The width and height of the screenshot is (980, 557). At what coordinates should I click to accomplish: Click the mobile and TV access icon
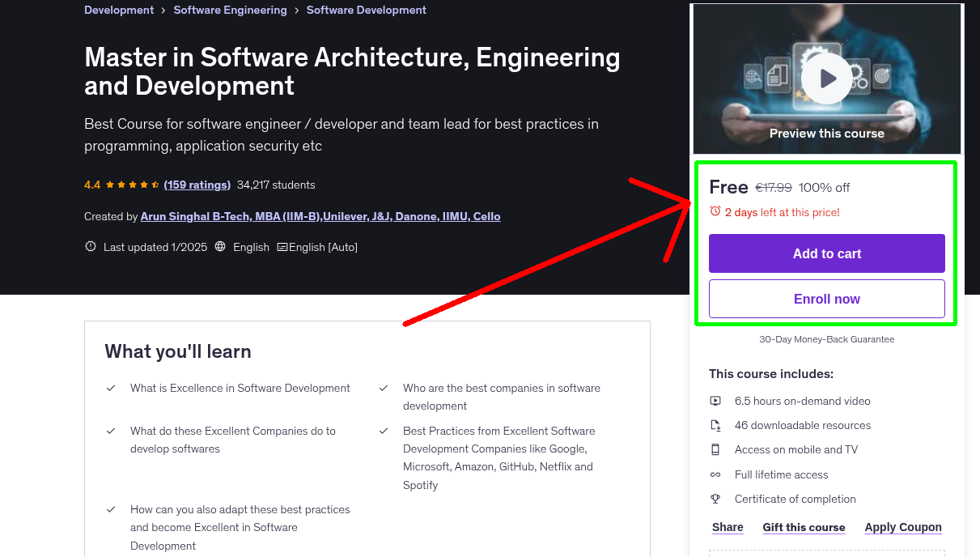(715, 449)
